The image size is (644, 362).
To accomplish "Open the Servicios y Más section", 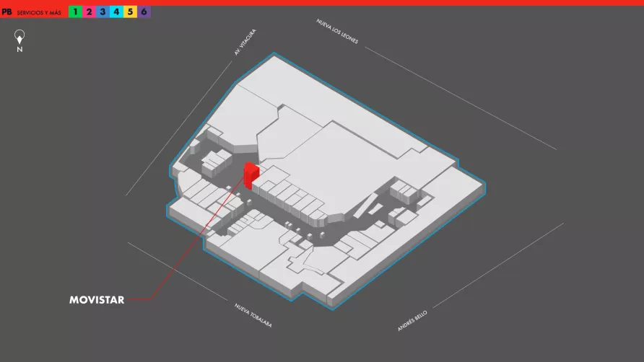I will point(39,13).
